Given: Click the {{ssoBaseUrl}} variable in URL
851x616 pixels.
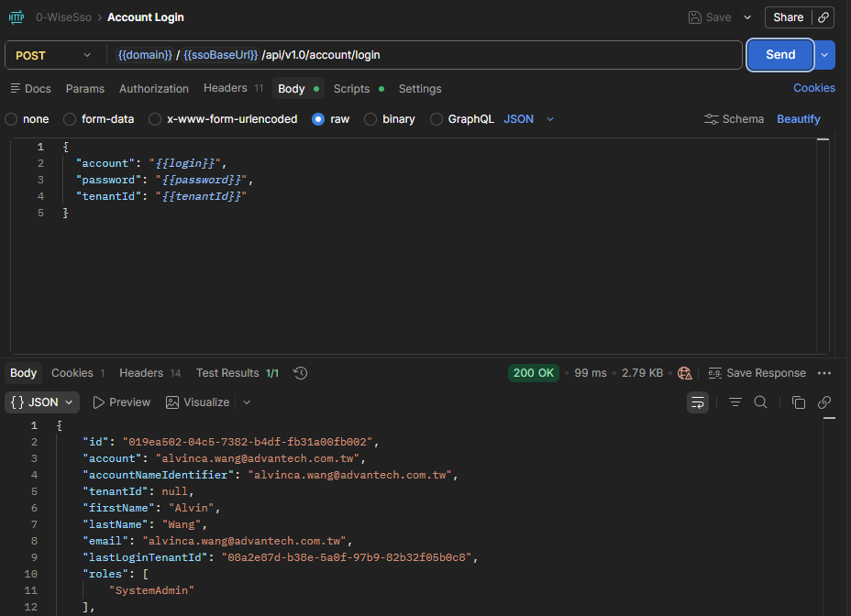Looking at the screenshot, I should tap(220, 55).
